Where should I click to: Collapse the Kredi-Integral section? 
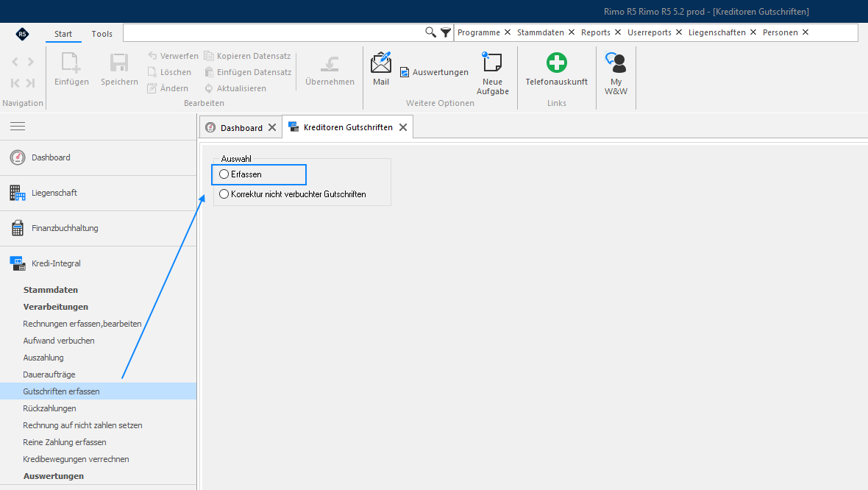pyautogui.click(x=99, y=263)
